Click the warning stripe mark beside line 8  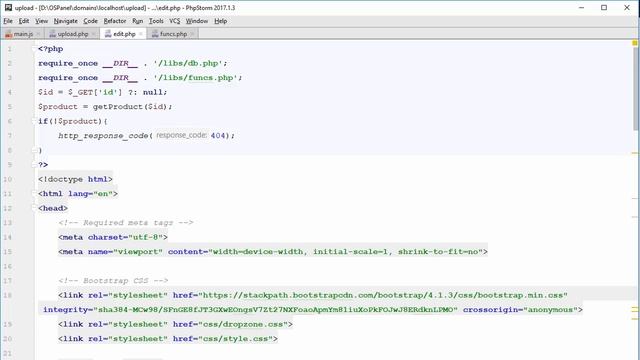(x=635, y=153)
